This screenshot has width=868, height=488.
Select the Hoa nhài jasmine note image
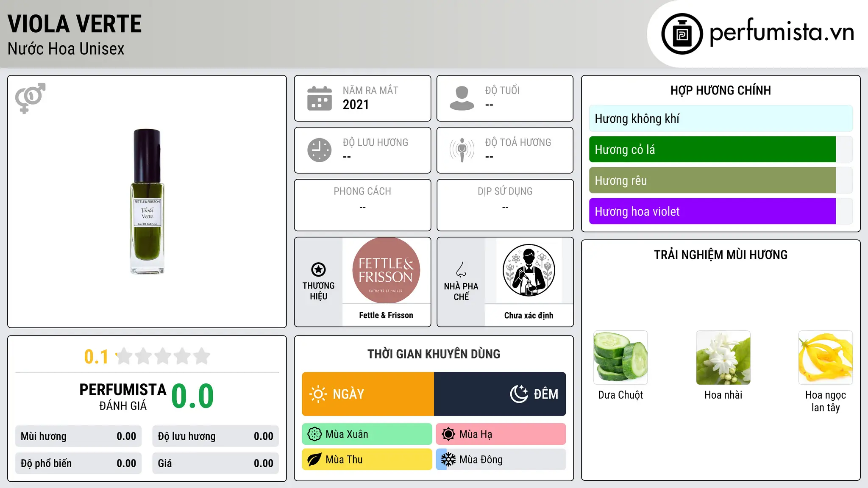point(723,358)
